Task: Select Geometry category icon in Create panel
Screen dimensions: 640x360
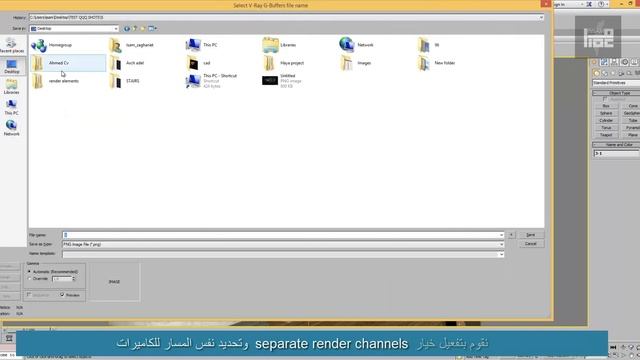Action: click(596, 73)
